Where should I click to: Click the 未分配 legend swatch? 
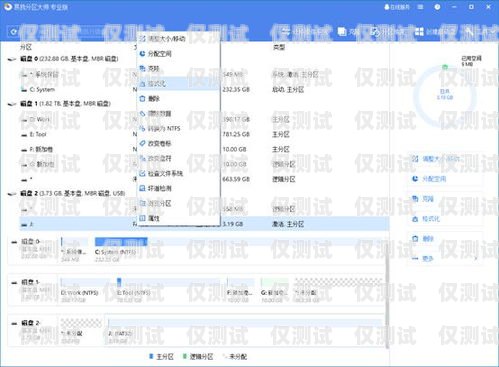click(x=225, y=357)
